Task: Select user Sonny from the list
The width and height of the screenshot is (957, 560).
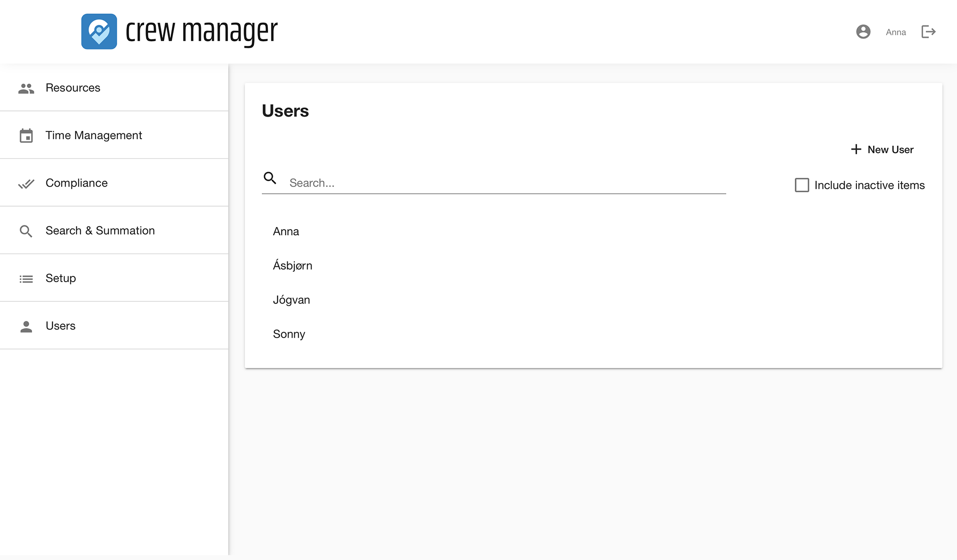Action: click(x=289, y=334)
